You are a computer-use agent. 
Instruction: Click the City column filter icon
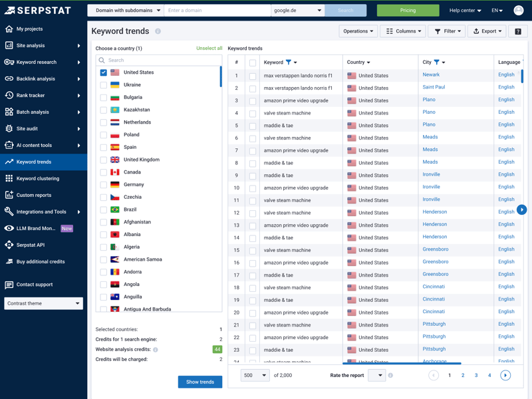tap(437, 62)
